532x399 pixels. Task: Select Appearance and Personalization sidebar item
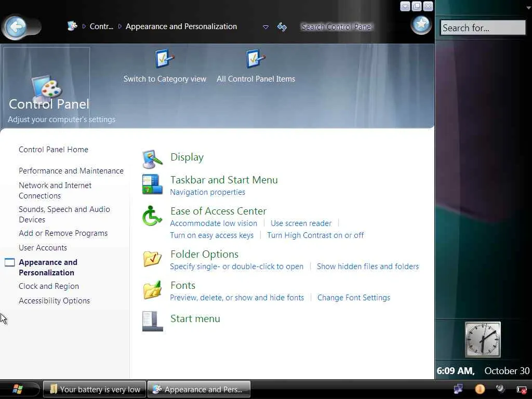coord(48,268)
